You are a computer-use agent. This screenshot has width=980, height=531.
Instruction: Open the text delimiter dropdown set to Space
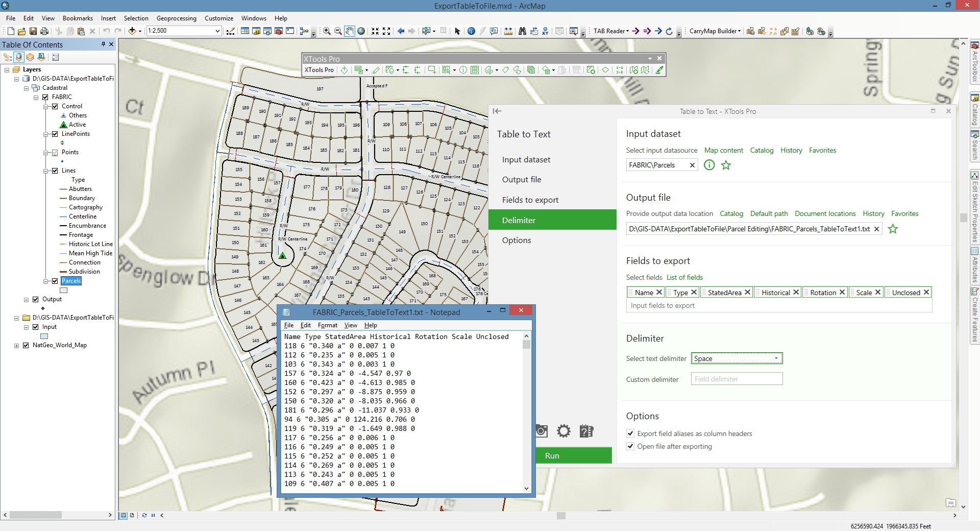tap(737, 358)
